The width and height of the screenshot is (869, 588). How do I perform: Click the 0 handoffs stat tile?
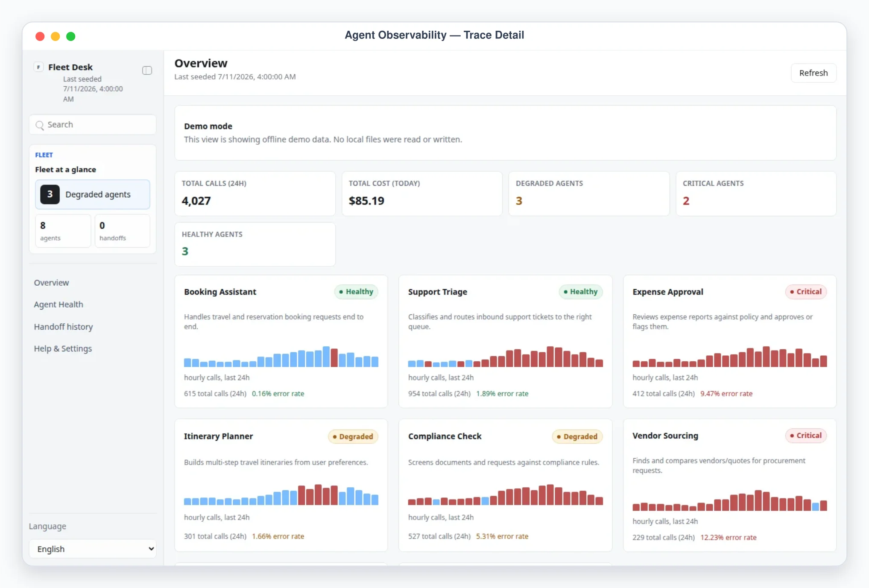pos(122,231)
